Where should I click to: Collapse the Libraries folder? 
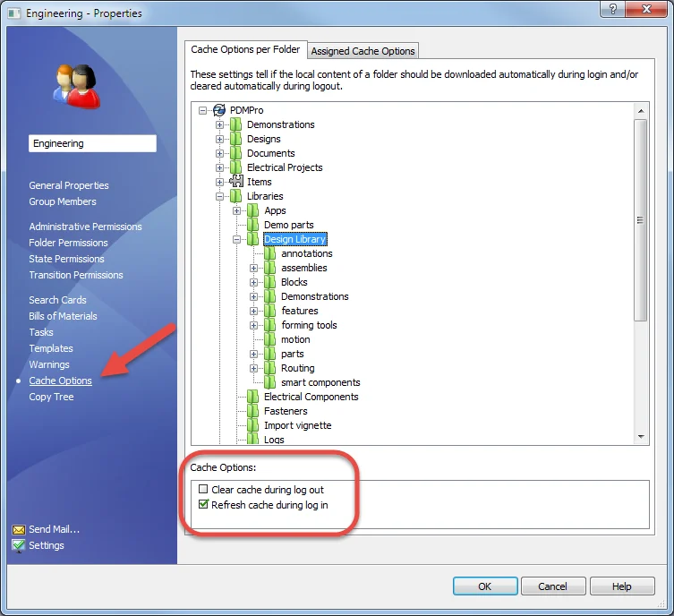tap(219, 196)
